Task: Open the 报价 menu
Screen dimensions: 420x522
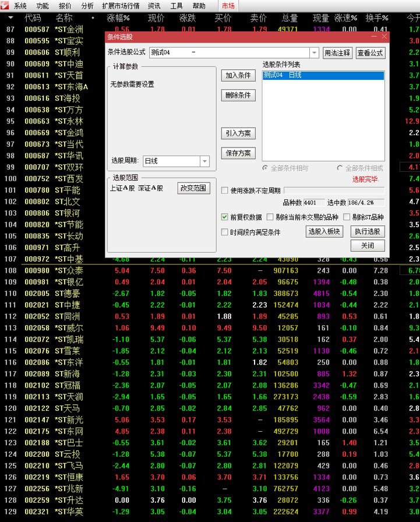Action: tap(65, 6)
